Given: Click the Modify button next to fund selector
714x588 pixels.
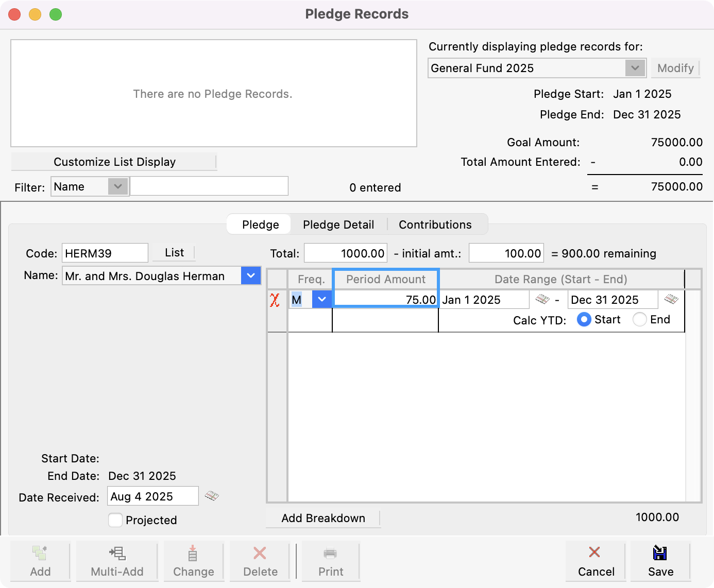Looking at the screenshot, I should [x=675, y=68].
